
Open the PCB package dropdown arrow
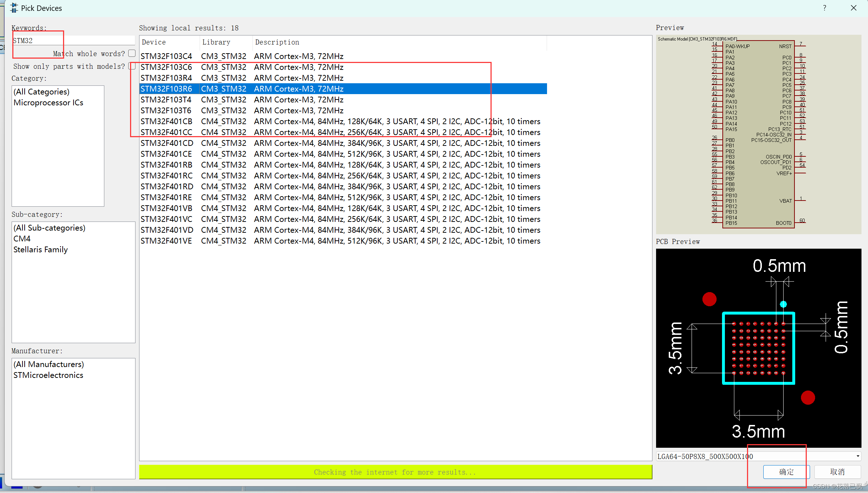pos(857,456)
